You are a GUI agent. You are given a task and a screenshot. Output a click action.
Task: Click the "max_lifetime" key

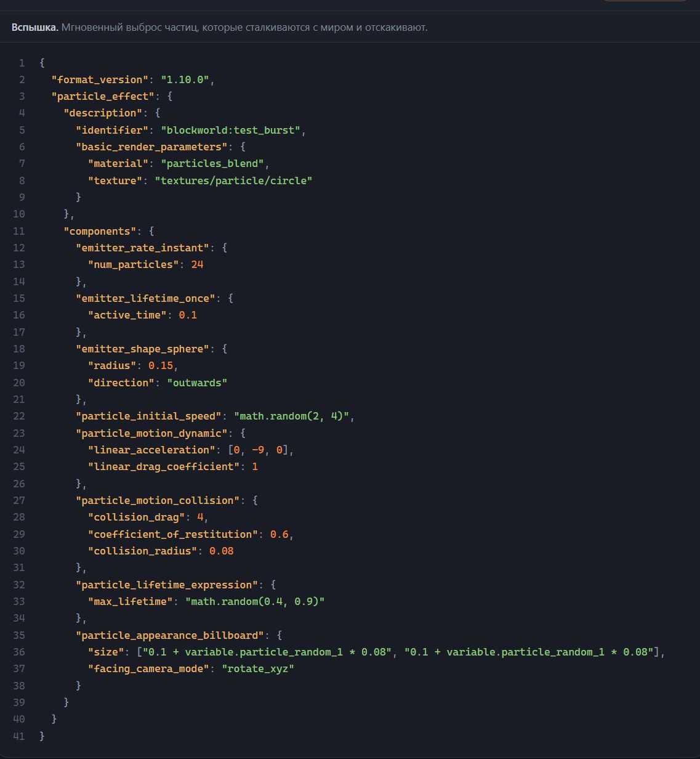click(130, 601)
